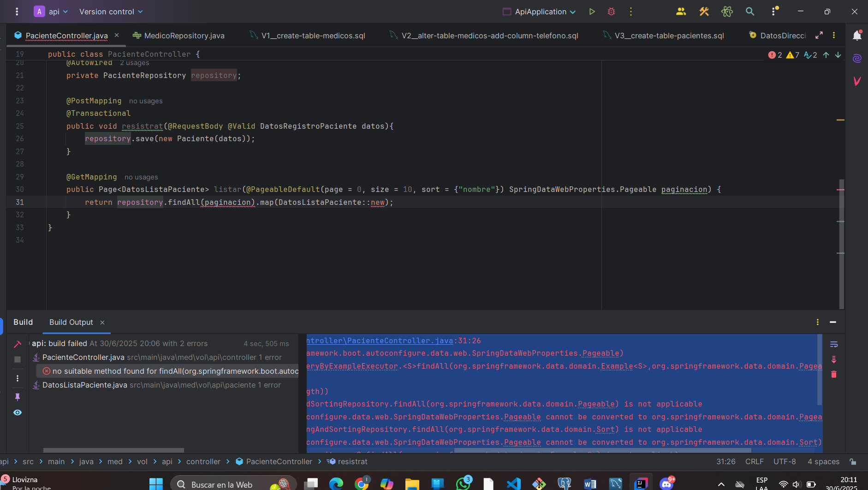Click build output horizontal scrollbar
Screen dimensions: 868x490
[x=602, y=450]
